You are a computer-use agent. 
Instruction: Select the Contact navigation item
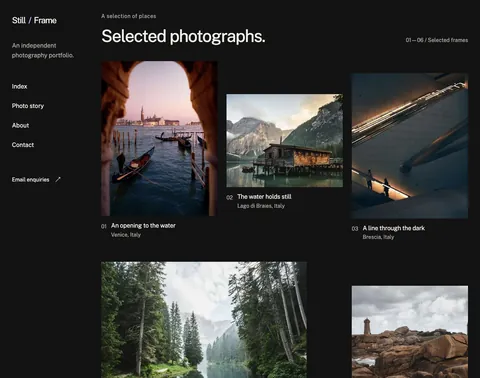coord(23,145)
